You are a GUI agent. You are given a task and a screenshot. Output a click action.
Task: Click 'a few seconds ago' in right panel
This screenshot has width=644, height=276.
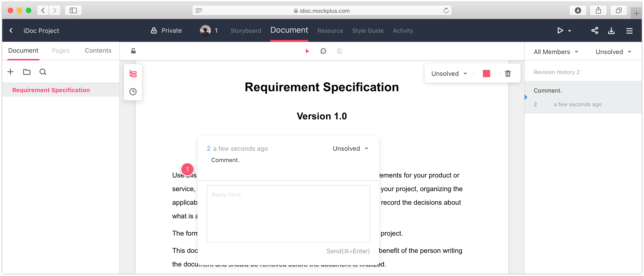tap(578, 104)
